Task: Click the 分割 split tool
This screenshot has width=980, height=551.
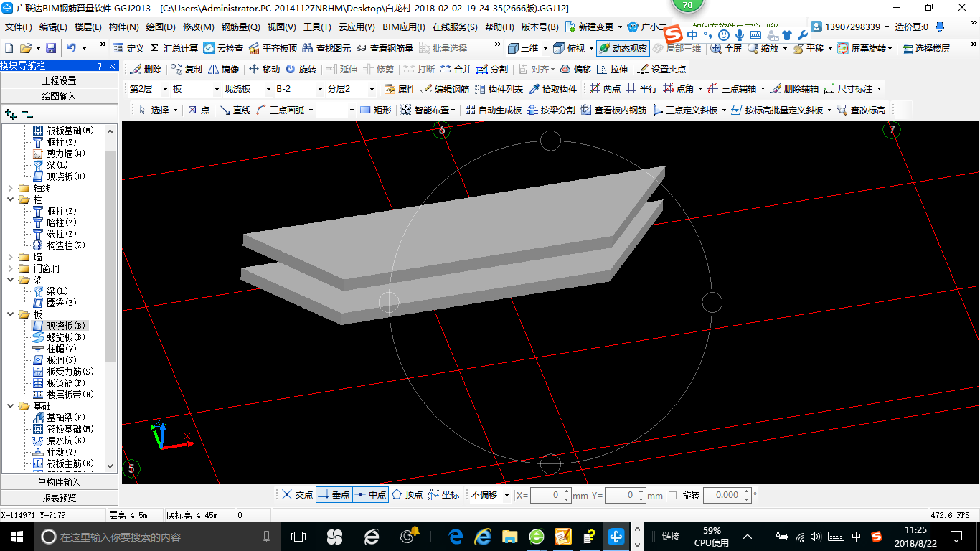Action: click(x=492, y=70)
